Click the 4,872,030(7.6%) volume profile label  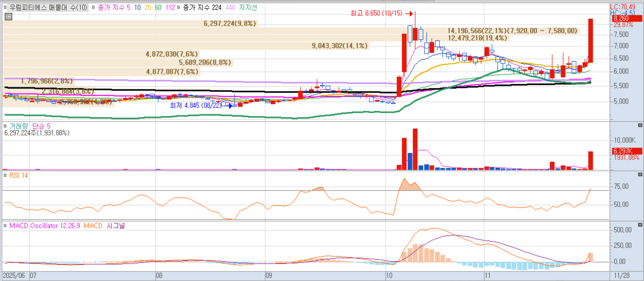[x=172, y=54]
